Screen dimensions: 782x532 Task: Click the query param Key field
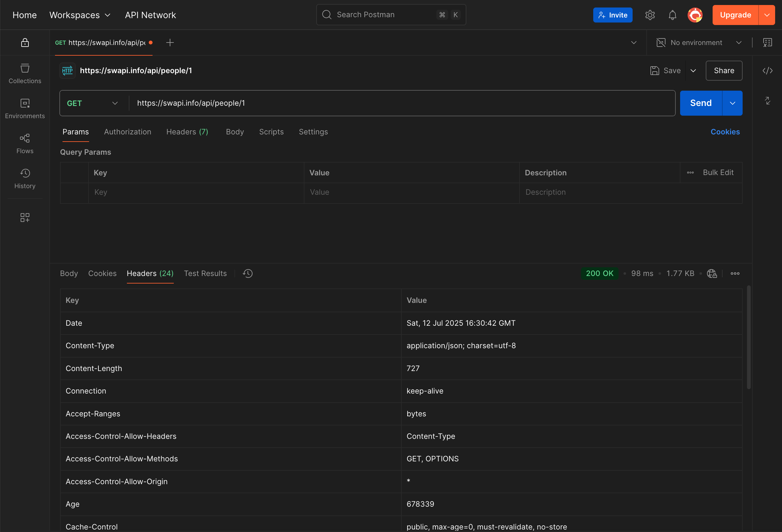click(x=196, y=193)
